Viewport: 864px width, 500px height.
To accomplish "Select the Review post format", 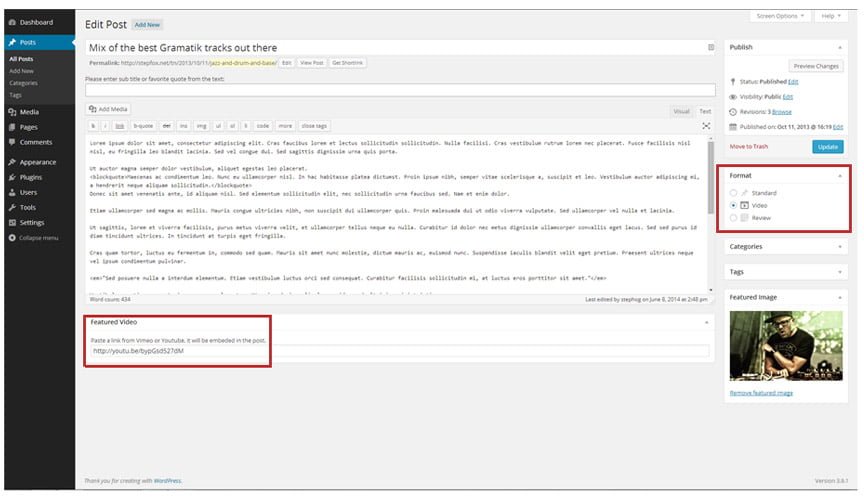I will tap(734, 217).
